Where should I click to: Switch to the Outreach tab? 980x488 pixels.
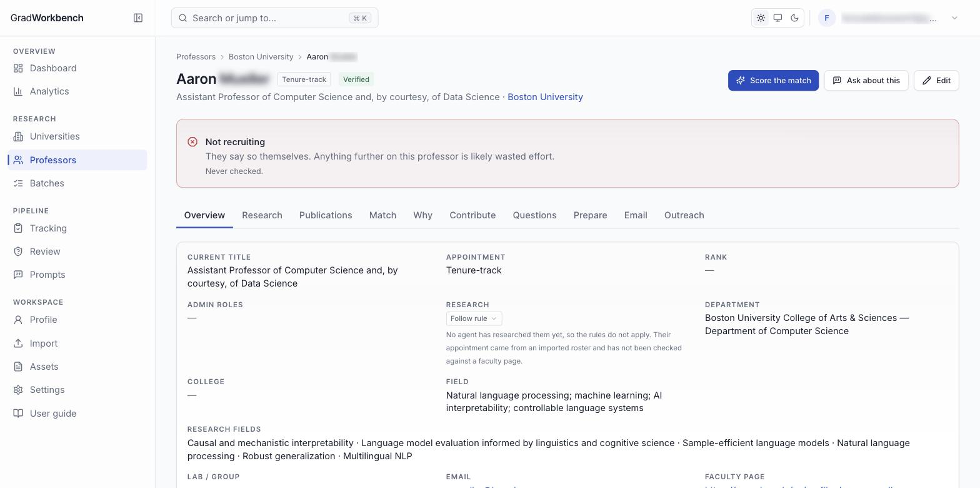click(684, 215)
